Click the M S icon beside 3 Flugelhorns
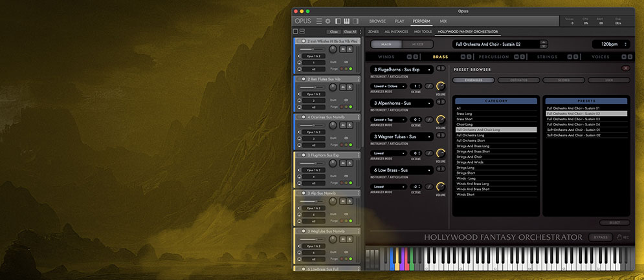 coord(441,69)
